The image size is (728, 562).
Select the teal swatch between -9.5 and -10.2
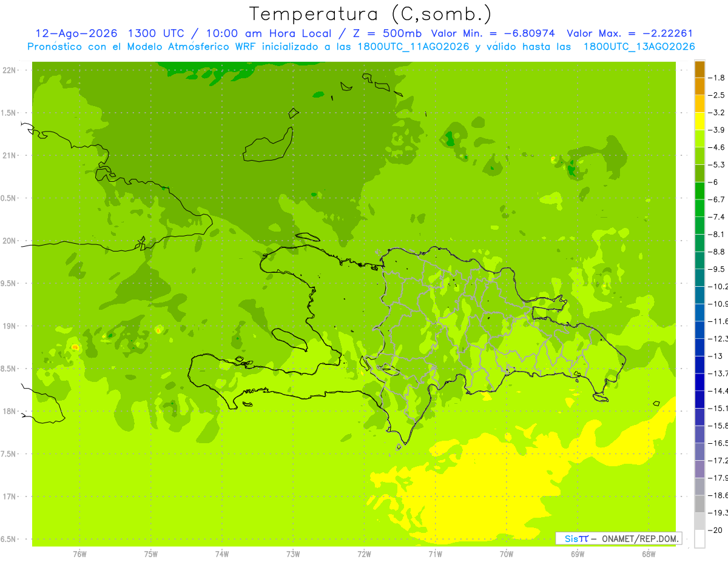(x=699, y=278)
